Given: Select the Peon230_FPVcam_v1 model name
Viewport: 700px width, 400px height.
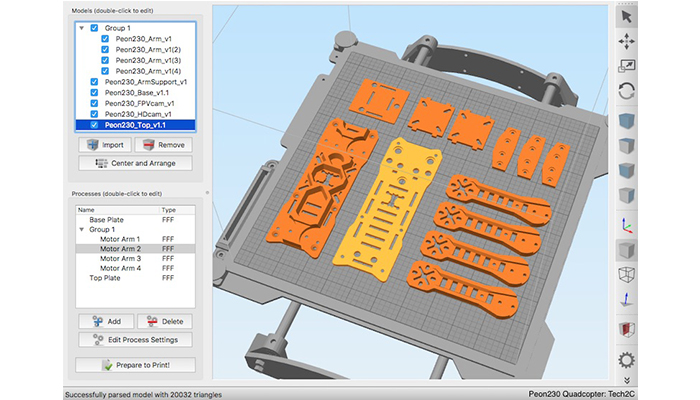Looking at the screenshot, I should coord(139,103).
